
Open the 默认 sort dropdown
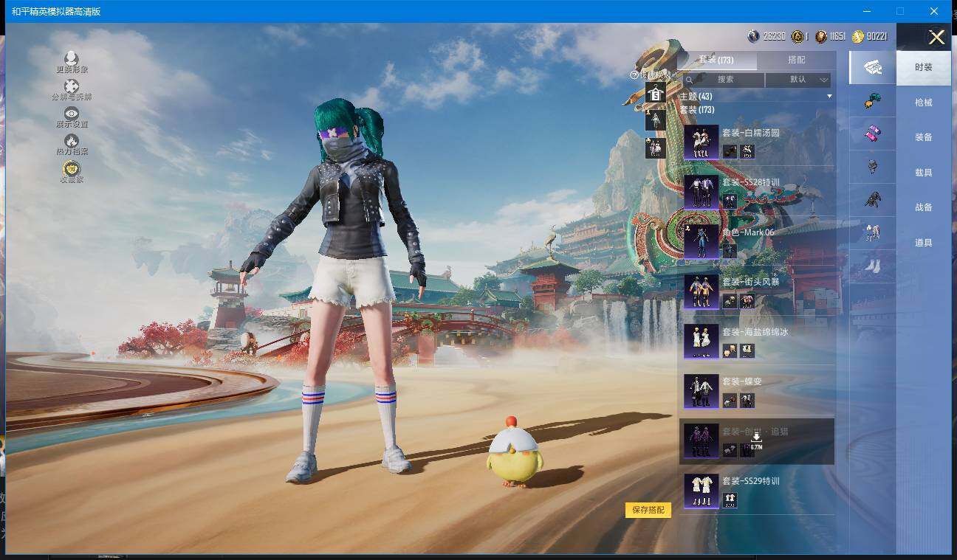point(798,80)
